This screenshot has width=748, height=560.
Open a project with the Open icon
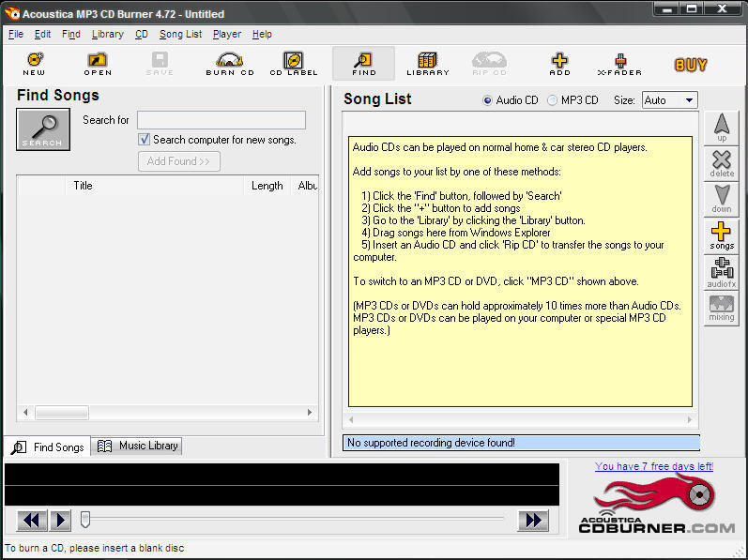[x=98, y=64]
